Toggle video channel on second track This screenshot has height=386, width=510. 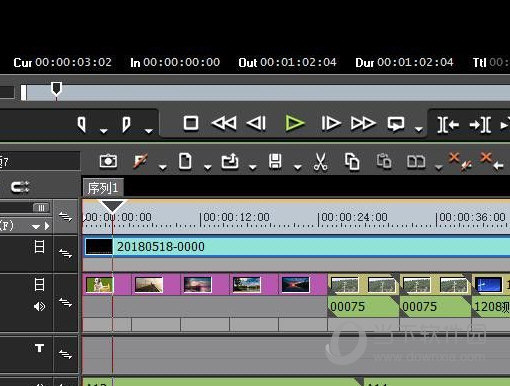39,285
